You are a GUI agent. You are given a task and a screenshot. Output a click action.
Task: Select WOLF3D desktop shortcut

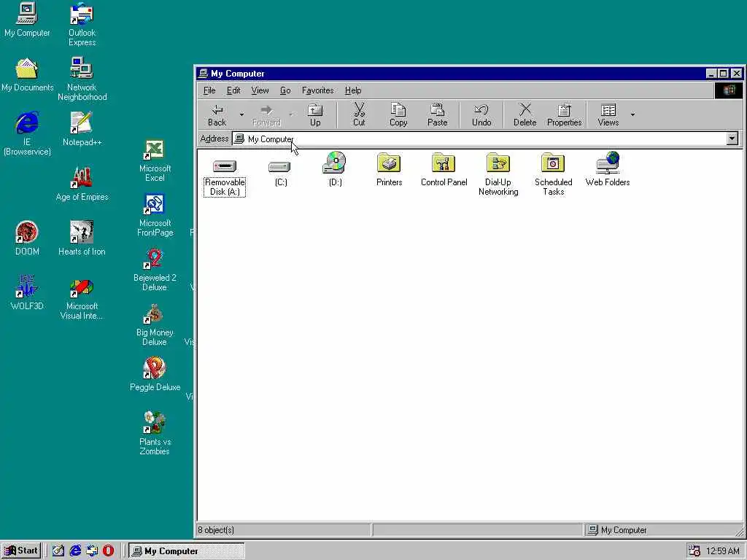click(27, 293)
